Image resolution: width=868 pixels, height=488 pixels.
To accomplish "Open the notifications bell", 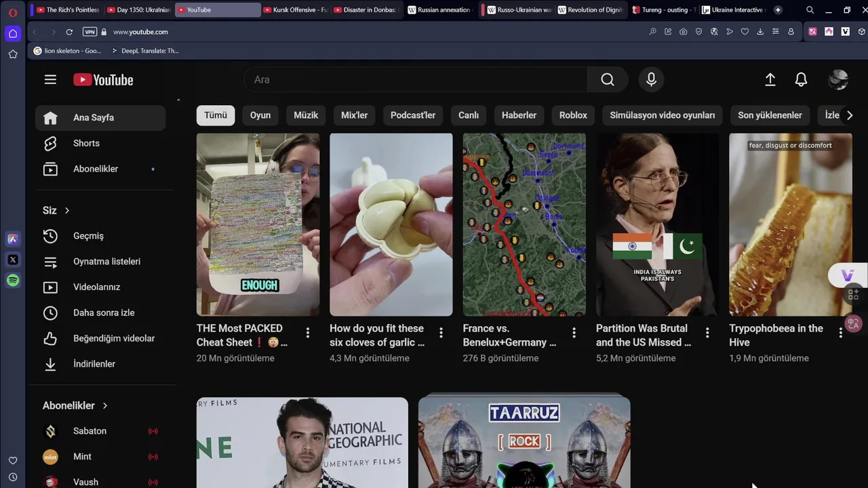I will 801,79.
